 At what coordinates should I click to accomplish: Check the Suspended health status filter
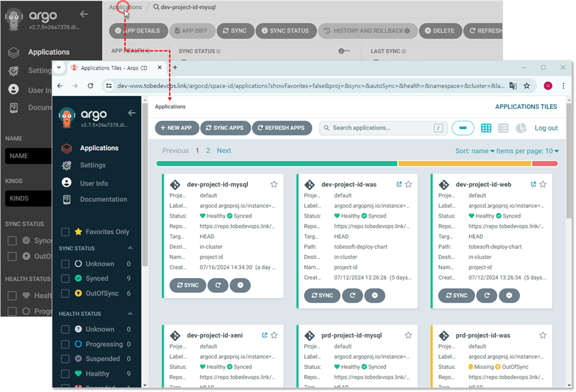coord(65,359)
